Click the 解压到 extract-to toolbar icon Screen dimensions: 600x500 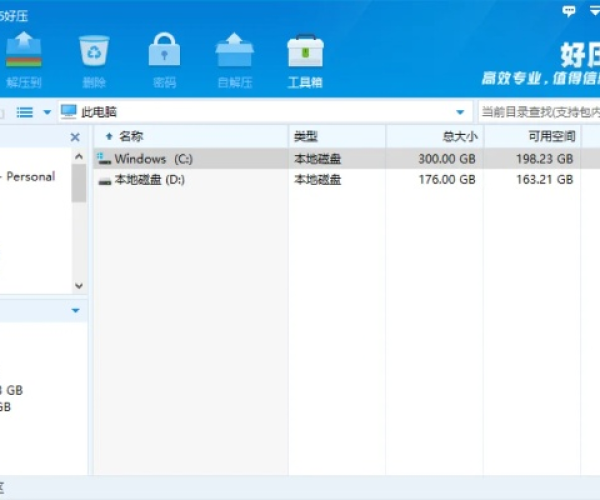click(23, 60)
